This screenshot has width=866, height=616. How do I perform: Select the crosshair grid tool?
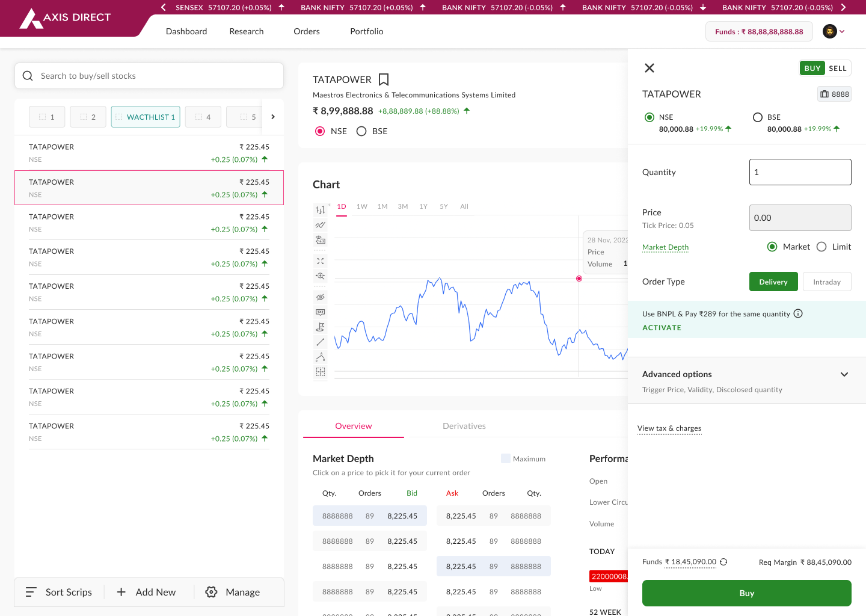320,372
